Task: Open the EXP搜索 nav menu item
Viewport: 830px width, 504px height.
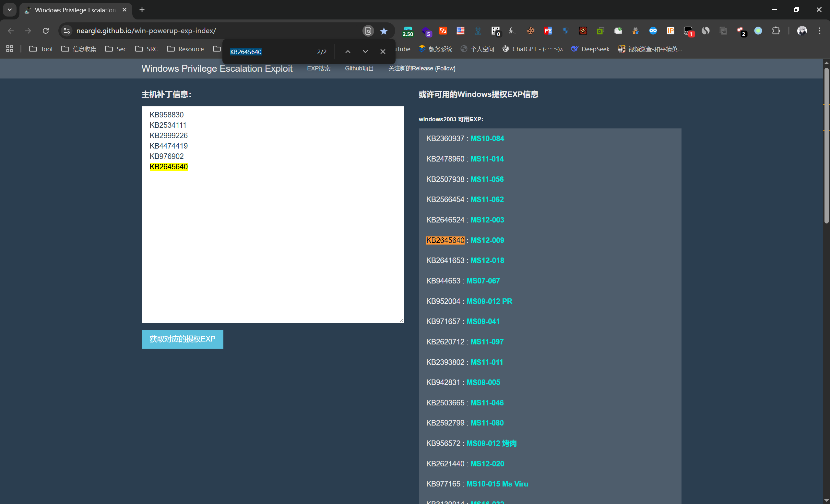Action: [319, 68]
